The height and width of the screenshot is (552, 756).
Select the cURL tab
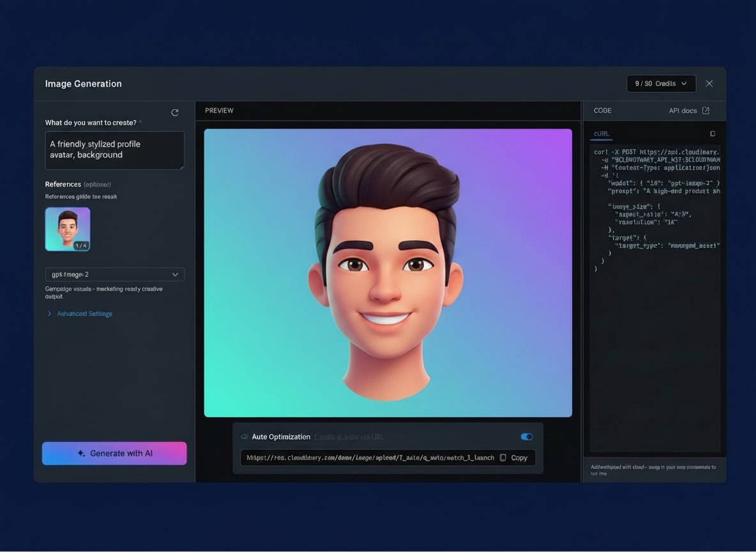pos(601,134)
